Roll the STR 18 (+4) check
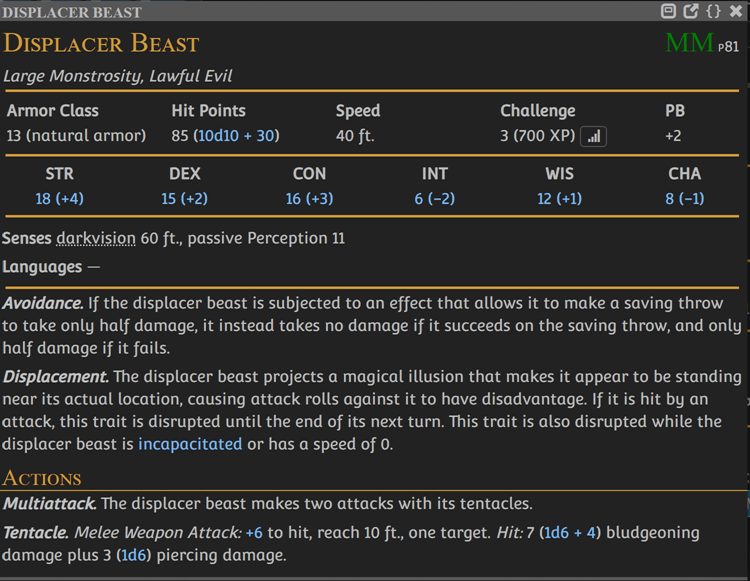Image resolution: width=750 pixels, height=581 pixels. coord(60,198)
